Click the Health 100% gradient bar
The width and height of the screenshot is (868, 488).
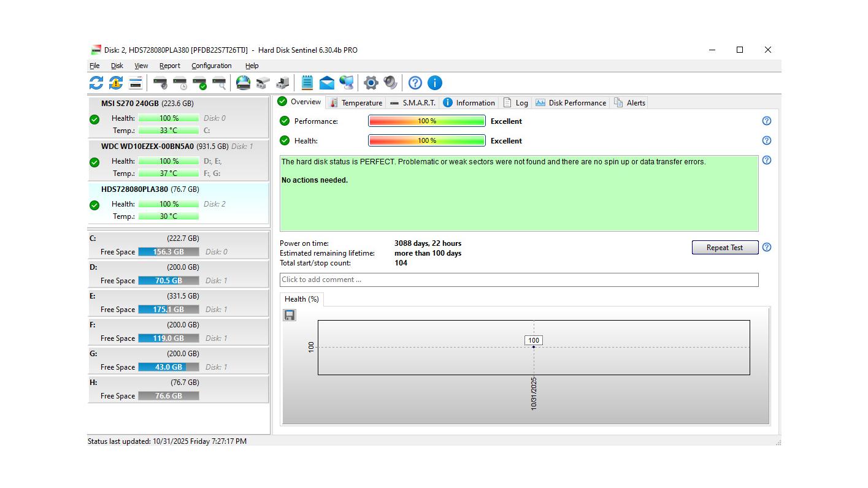coord(426,140)
